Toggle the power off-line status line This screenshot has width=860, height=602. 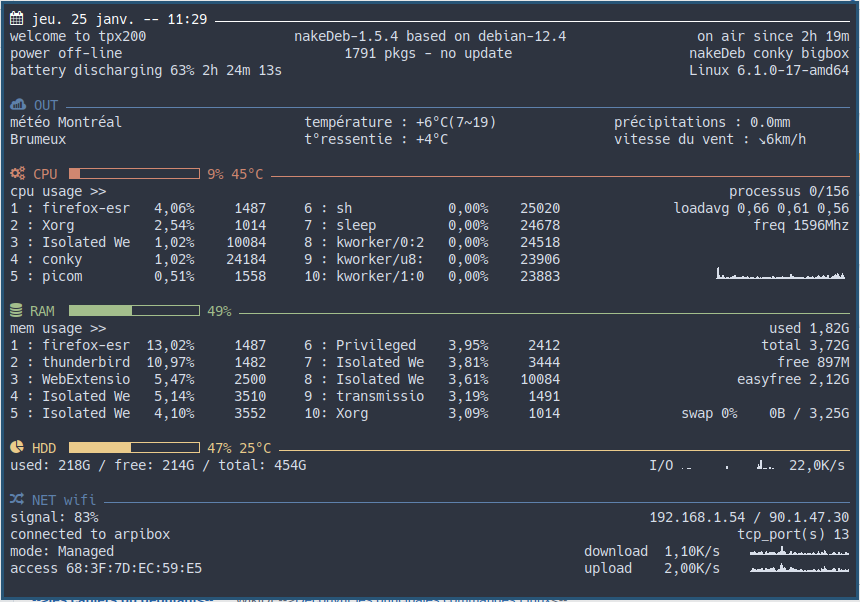tap(59, 53)
